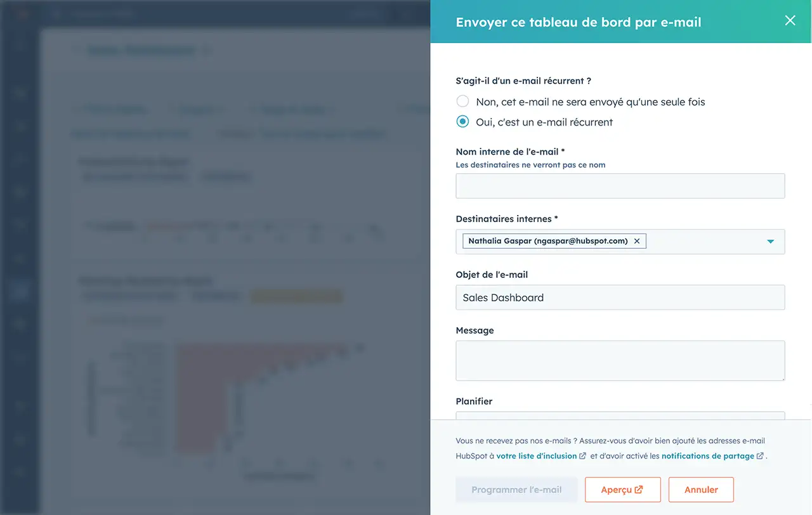Remove the Nathalia Gaspar recipient chip
This screenshot has height=515, width=812.
click(637, 241)
